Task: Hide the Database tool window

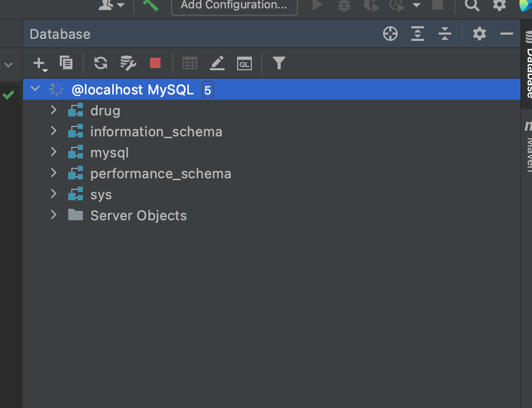Action: [506, 34]
